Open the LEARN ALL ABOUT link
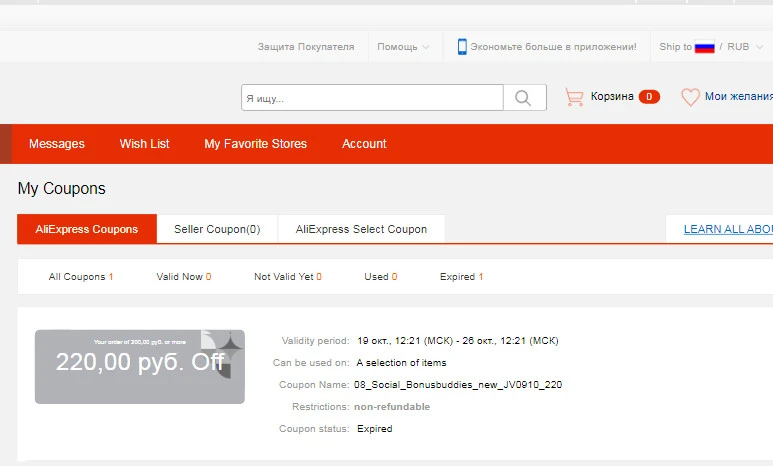773x466 pixels. coord(728,229)
